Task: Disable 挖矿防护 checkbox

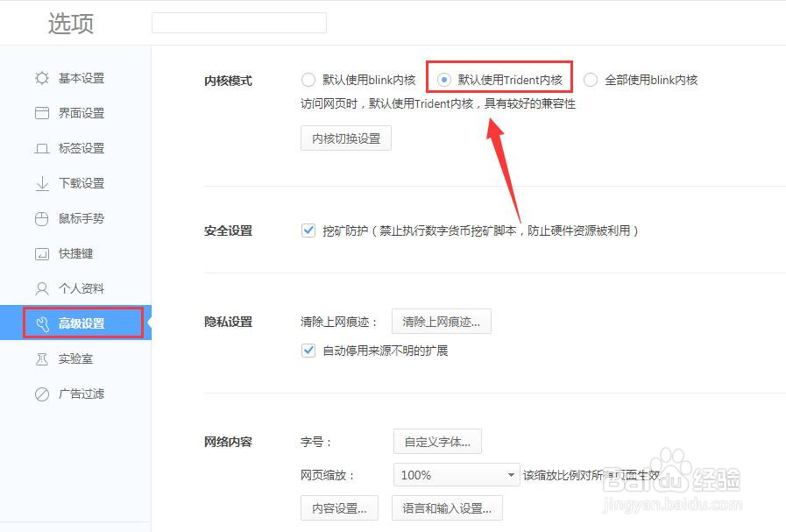Action: click(x=308, y=230)
